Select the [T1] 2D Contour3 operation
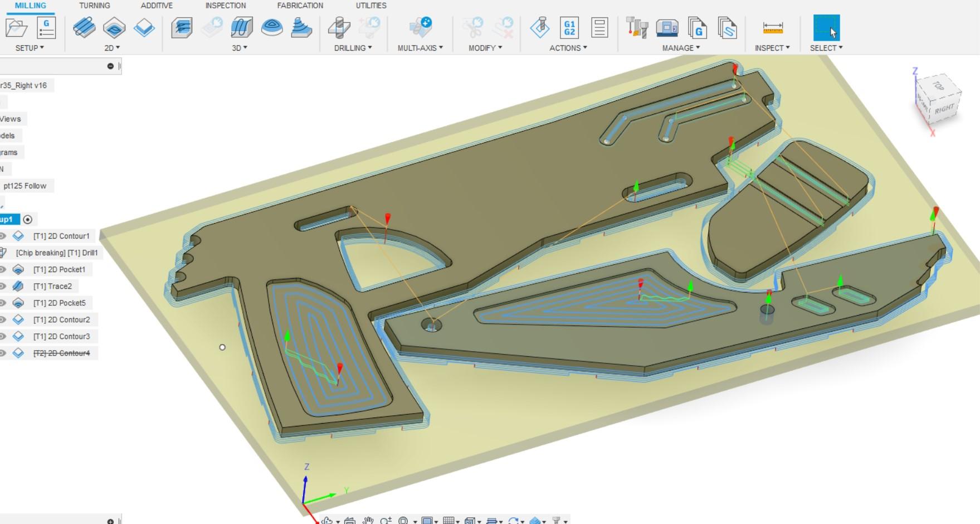Image resolution: width=980 pixels, height=524 pixels. (x=61, y=336)
